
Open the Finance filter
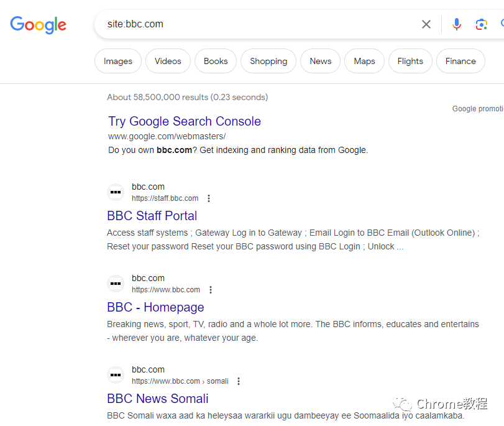460,61
